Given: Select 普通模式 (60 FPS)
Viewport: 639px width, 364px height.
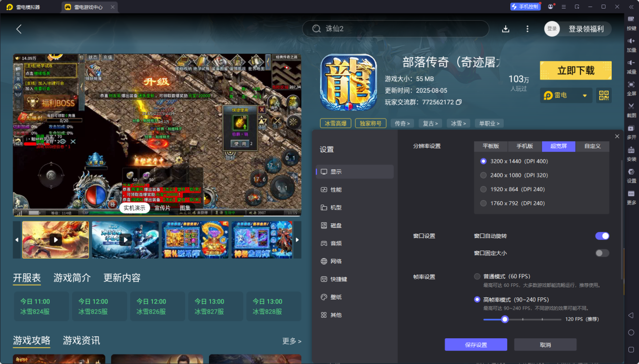Looking at the screenshot, I should click(477, 276).
